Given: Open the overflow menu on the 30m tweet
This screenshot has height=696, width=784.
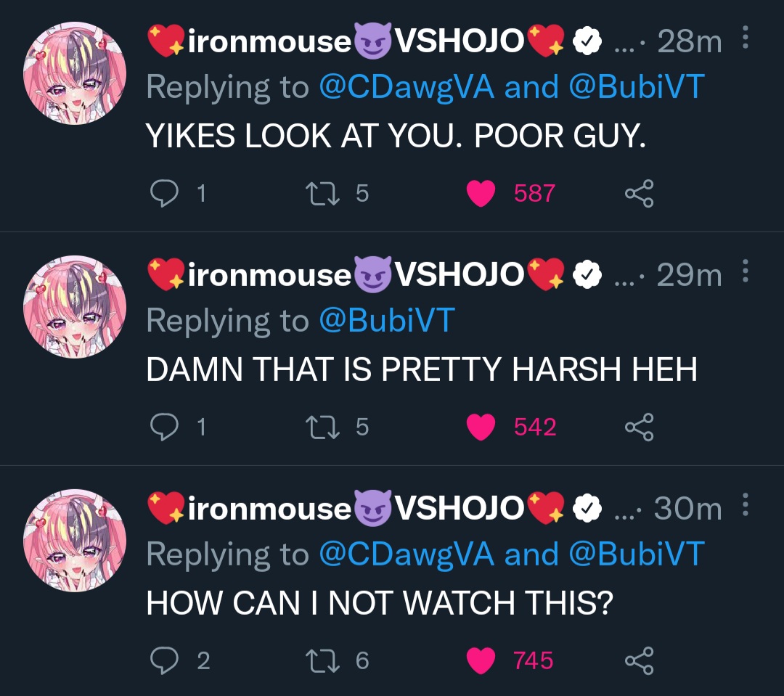Looking at the screenshot, I should (x=745, y=504).
